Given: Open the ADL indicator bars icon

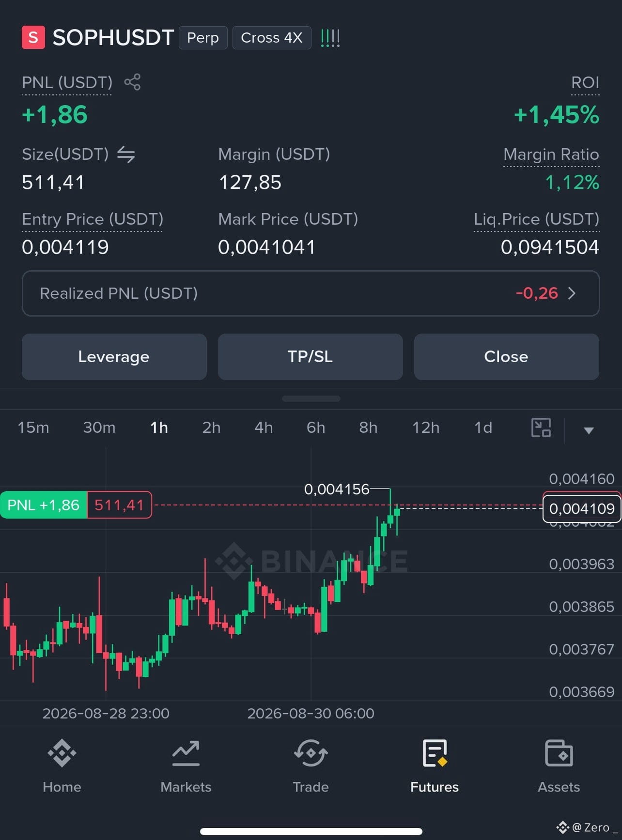Looking at the screenshot, I should click(x=330, y=38).
